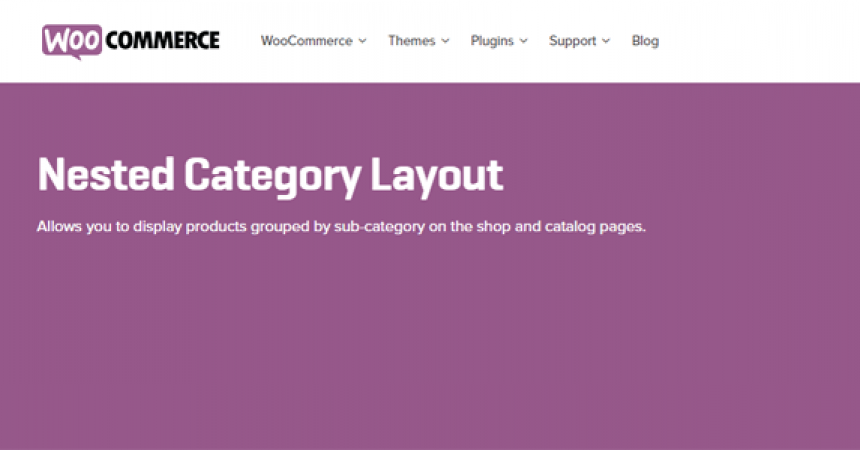This screenshot has width=860, height=450.
Task: Click the WooCommerce logo
Action: pos(131,41)
